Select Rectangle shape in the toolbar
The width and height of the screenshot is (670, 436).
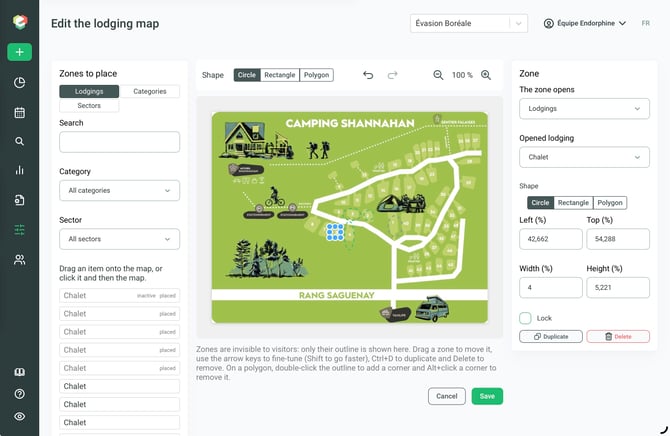point(279,75)
